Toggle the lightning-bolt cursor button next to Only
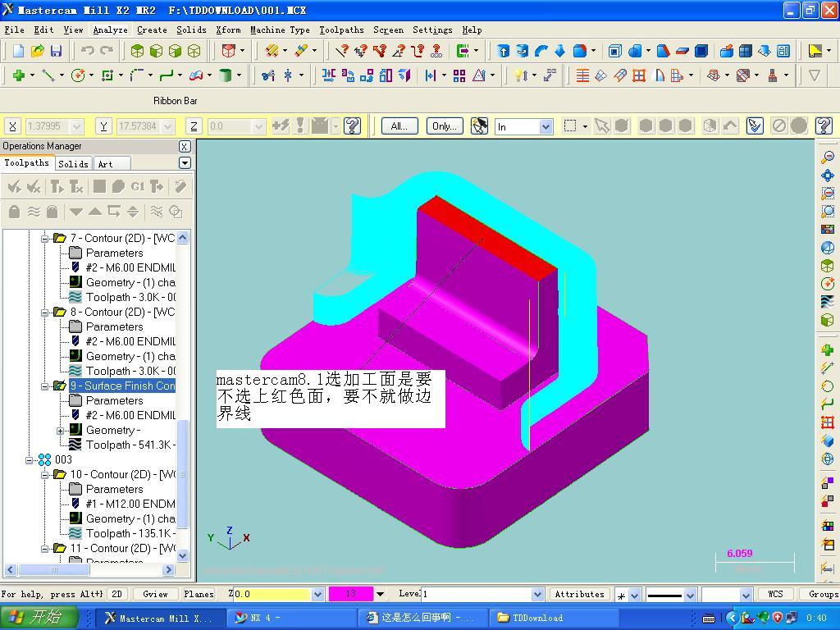840x630 pixels. coord(479,126)
